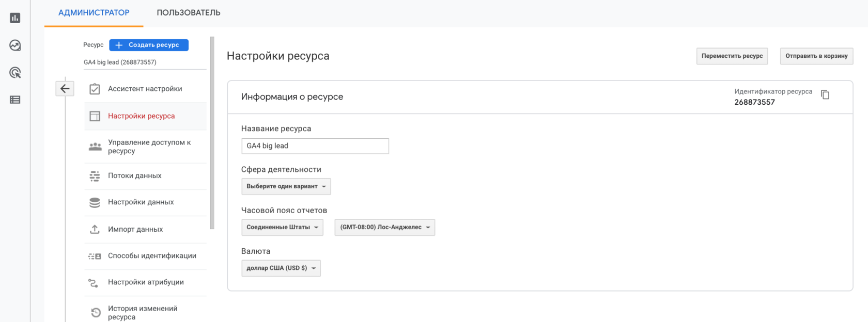Image resolution: width=868 pixels, height=322 pixels.
Task: Open the Explore icon in sidebar
Action: pos(15,45)
